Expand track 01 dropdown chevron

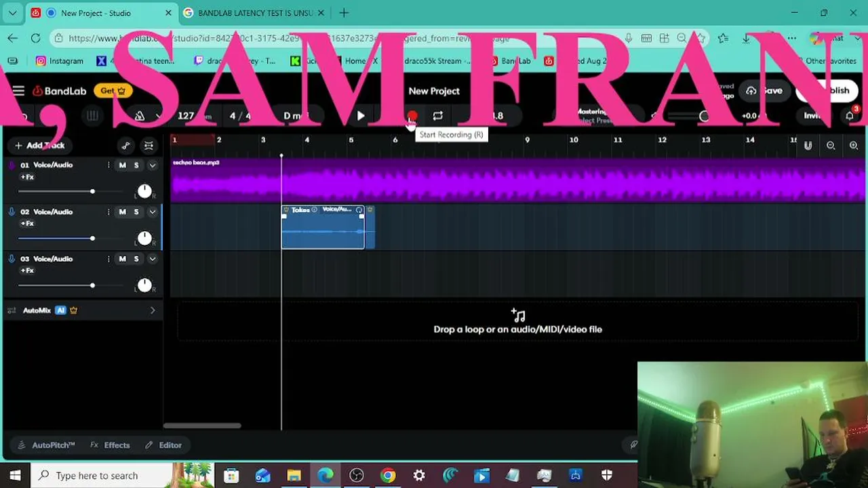(153, 165)
